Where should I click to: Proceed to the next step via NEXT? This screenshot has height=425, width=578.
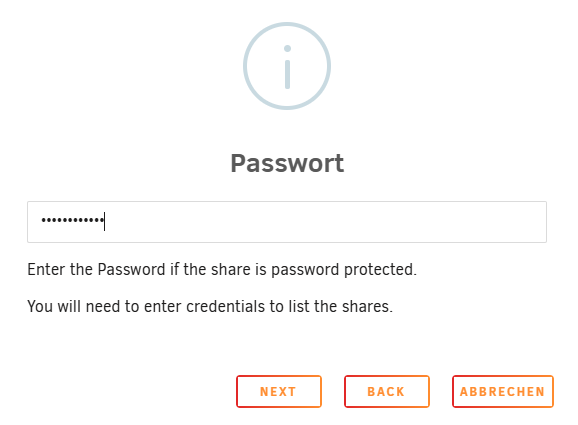click(279, 391)
